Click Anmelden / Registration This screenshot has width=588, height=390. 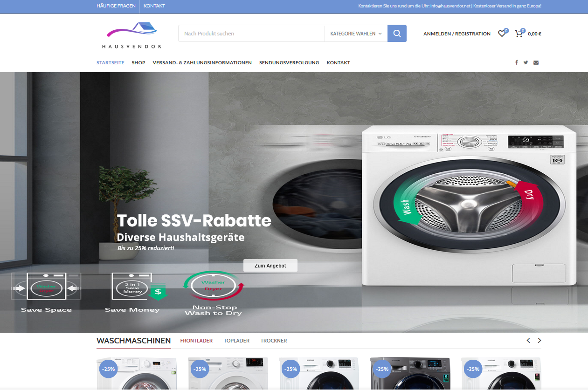click(x=457, y=34)
